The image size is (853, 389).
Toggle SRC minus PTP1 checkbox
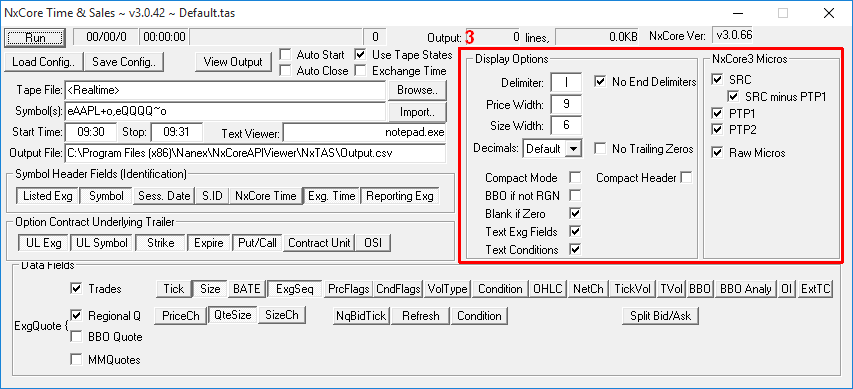point(733,97)
